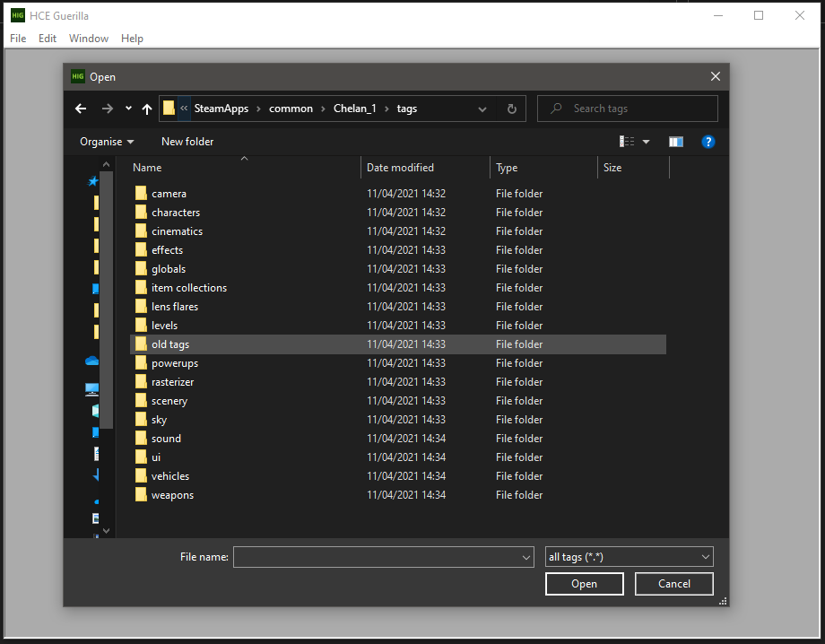The height and width of the screenshot is (644, 825).
Task: Close the Open dialog
Action: pyautogui.click(x=716, y=77)
